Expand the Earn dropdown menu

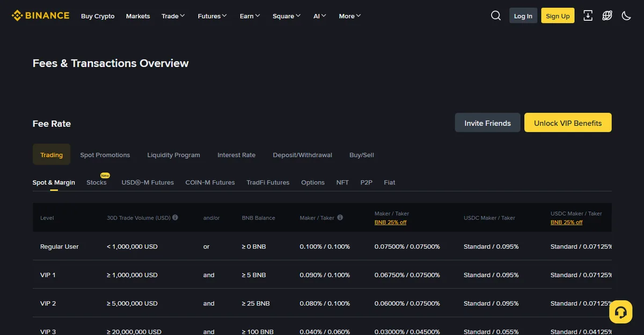click(250, 16)
